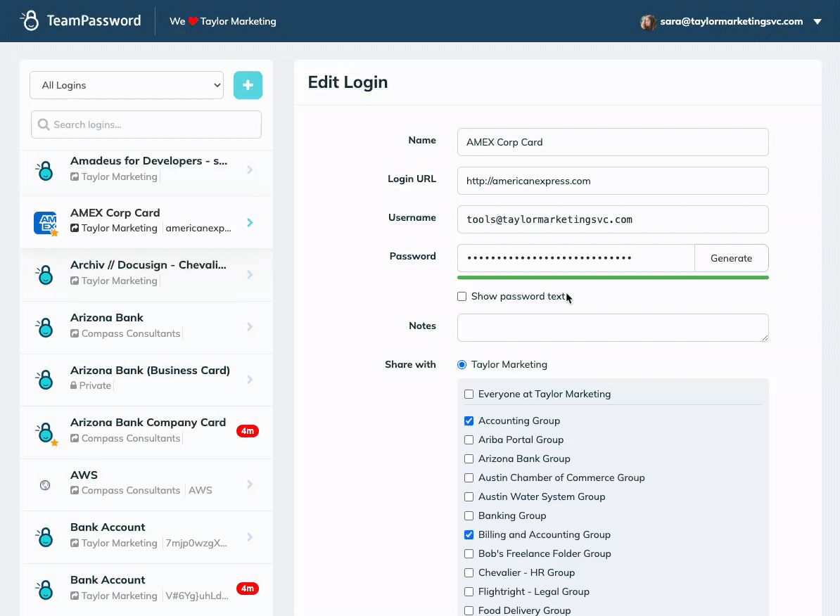The image size is (840, 616).
Task: Click the Login URL input field
Action: pyautogui.click(x=613, y=181)
